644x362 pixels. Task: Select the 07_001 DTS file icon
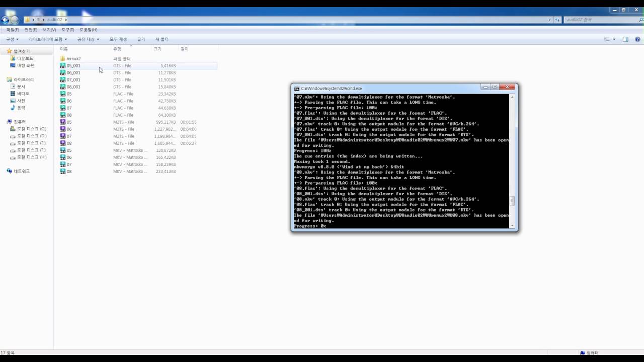tap(63, 80)
